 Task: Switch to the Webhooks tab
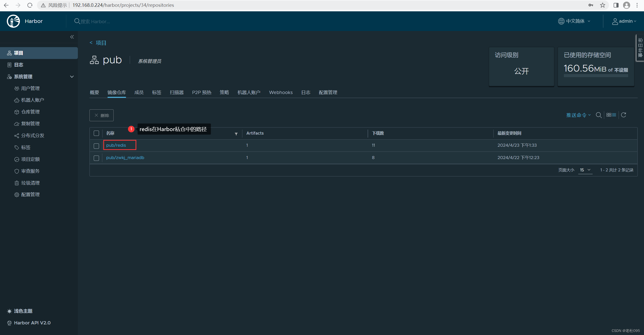tap(281, 93)
